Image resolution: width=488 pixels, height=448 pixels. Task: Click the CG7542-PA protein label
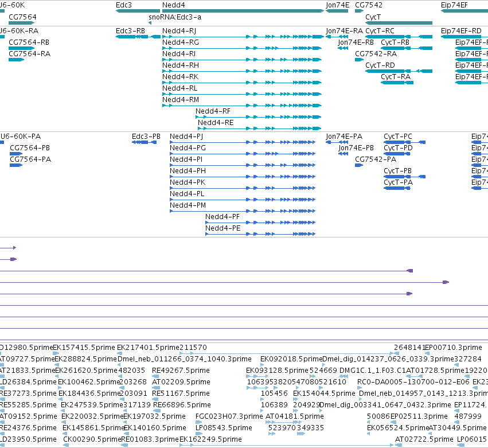click(376, 159)
